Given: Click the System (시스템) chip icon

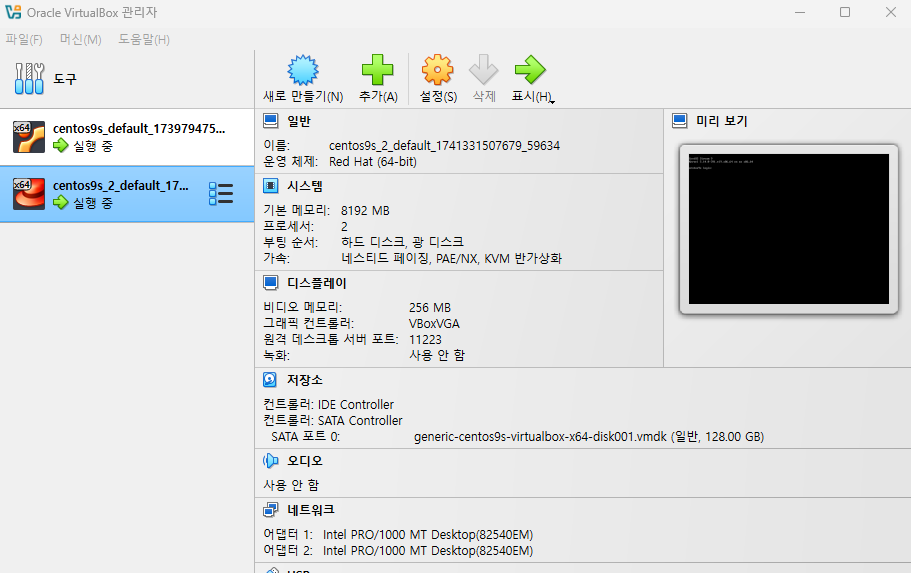Looking at the screenshot, I should pos(271,186).
